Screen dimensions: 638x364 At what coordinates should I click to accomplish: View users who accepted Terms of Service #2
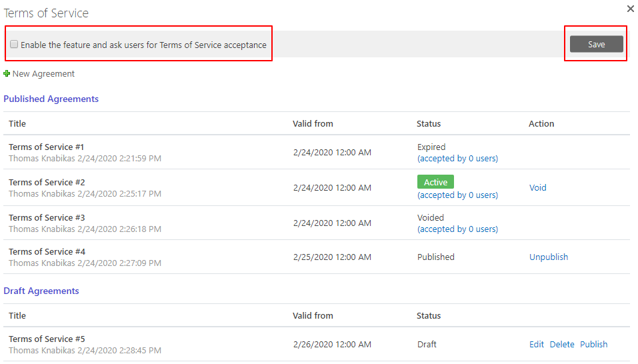(x=457, y=195)
